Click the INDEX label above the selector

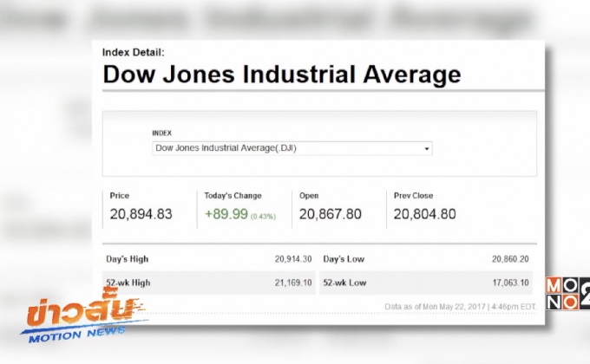(161, 133)
